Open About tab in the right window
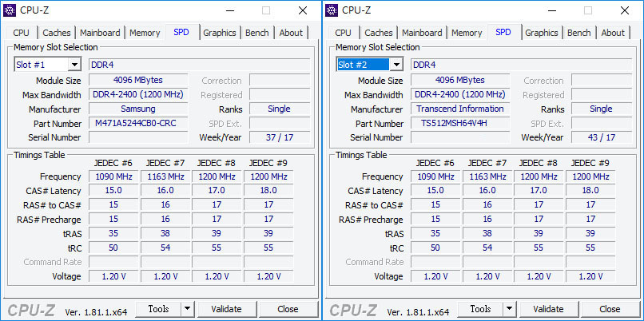This screenshot has height=321, width=644. [x=613, y=33]
